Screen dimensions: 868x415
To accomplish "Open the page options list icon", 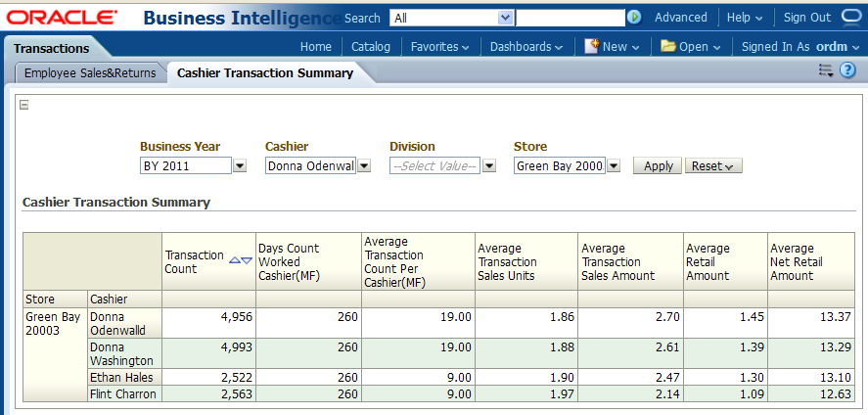I will point(826,70).
